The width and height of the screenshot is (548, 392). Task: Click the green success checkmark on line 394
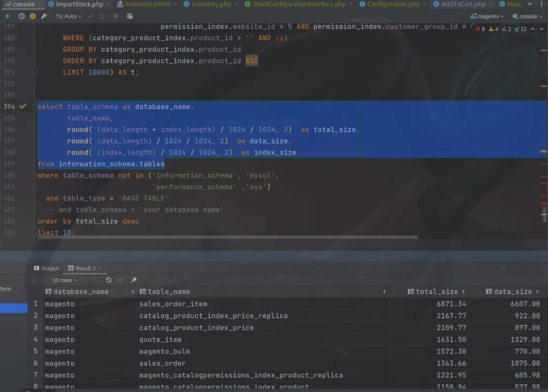tap(21, 106)
